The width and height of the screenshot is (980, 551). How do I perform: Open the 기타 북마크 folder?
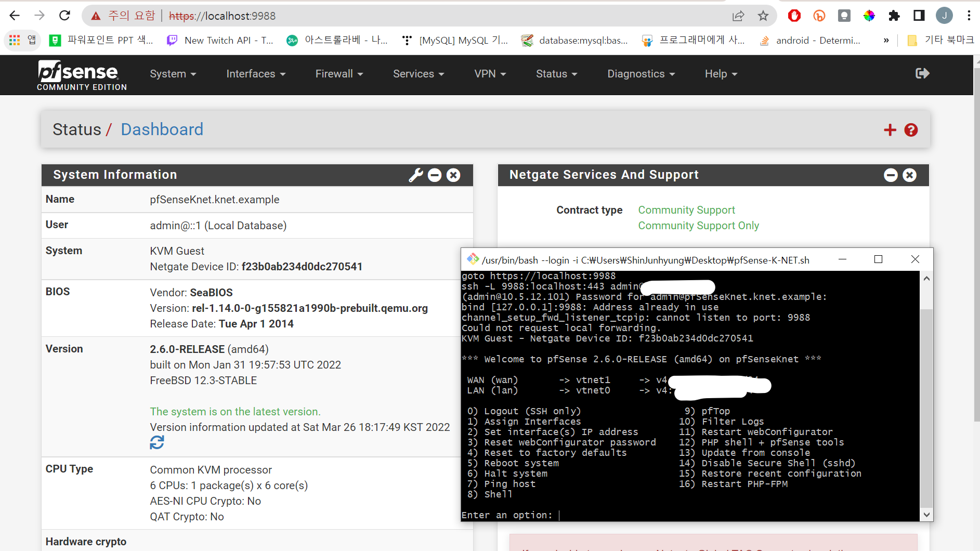(940, 40)
